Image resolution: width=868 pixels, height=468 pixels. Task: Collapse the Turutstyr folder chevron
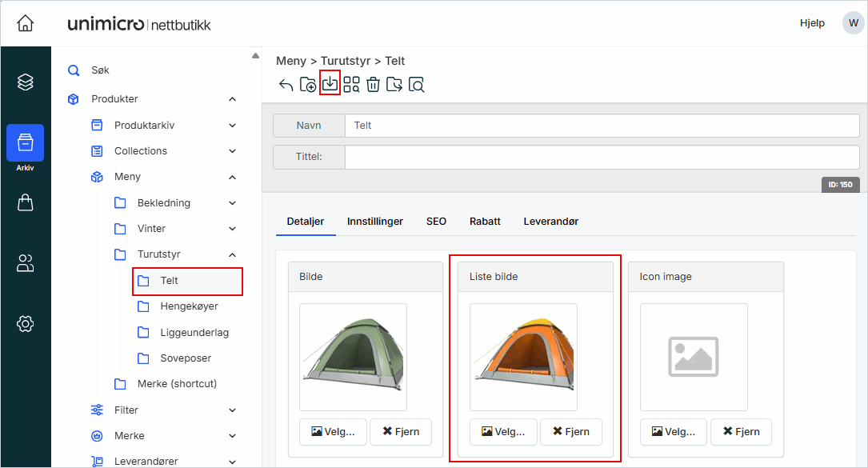[232, 254]
